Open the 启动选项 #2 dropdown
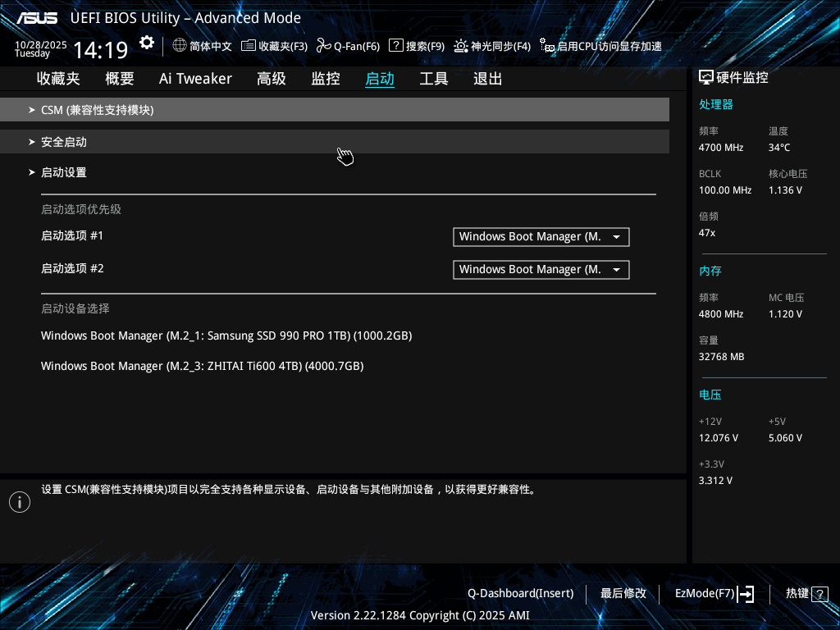Image resolution: width=840 pixels, height=630 pixels. tap(541, 269)
